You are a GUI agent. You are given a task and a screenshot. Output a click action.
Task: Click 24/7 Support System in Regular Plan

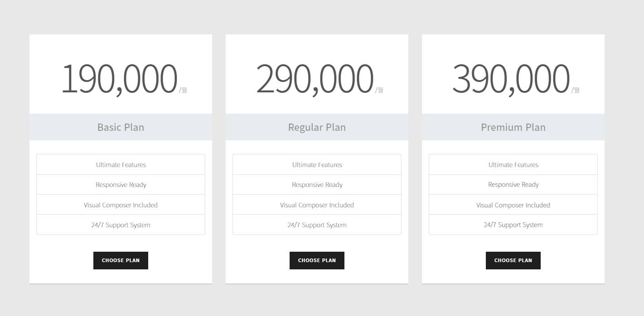pos(317,225)
